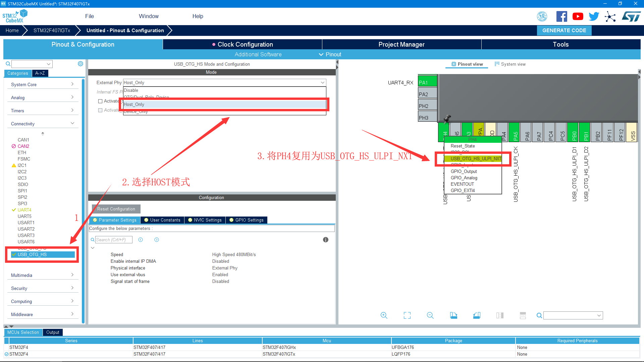Screen dimensions: 644x362
Task: Click Reset Configuration button
Action: pyautogui.click(x=116, y=209)
